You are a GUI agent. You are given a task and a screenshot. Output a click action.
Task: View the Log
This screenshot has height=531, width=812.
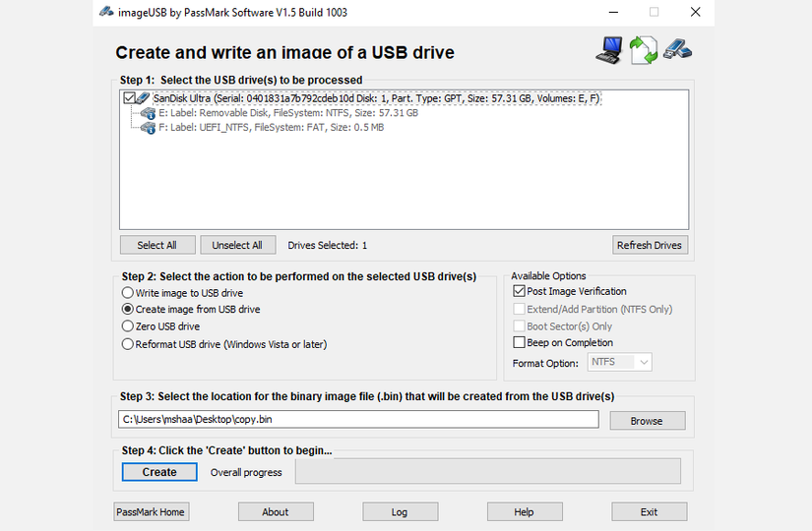click(x=400, y=512)
